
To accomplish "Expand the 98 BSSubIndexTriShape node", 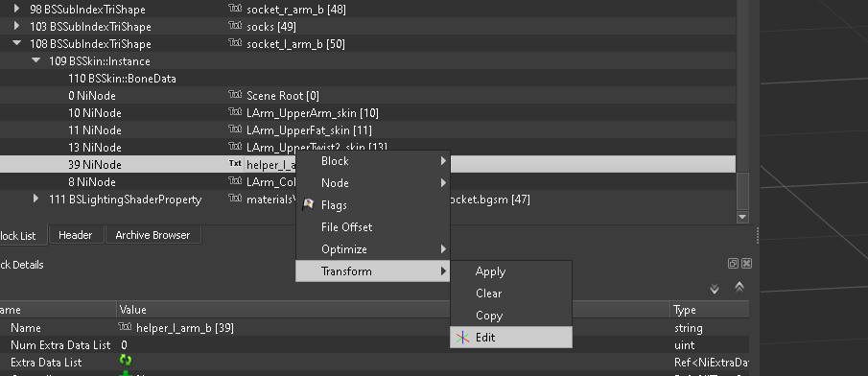I will pyautogui.click(x=16, y=9).
